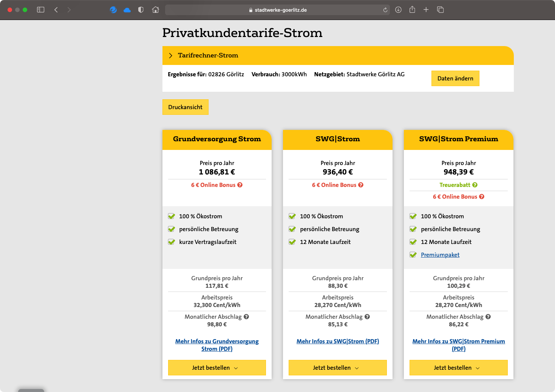This screenshot has width=555, height=392.
Task: Go back with the back arrow
Action: point(56,10)
